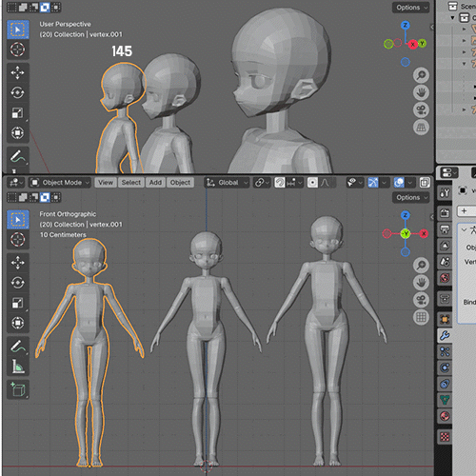Activate the Measure tool

point(17,367)
